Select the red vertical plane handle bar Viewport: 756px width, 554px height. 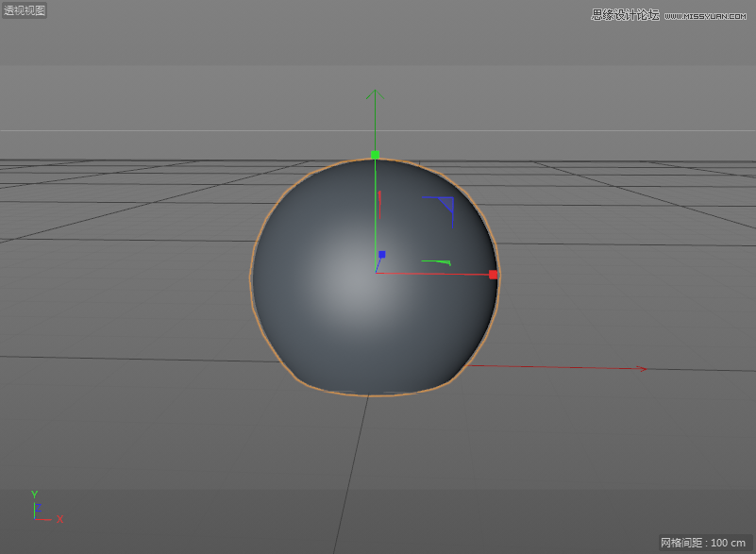pyautogui.click(x=379, y=204)
